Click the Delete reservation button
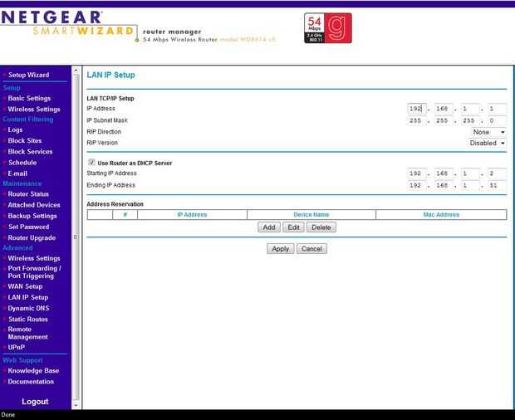Screen dimensions: 515x420 pos(321,227)
